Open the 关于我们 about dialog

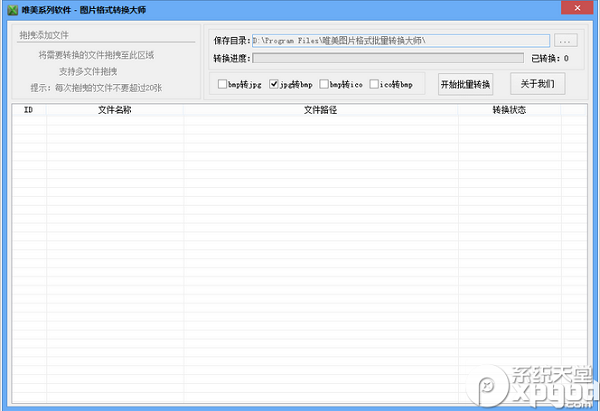[x=538, y=84]
